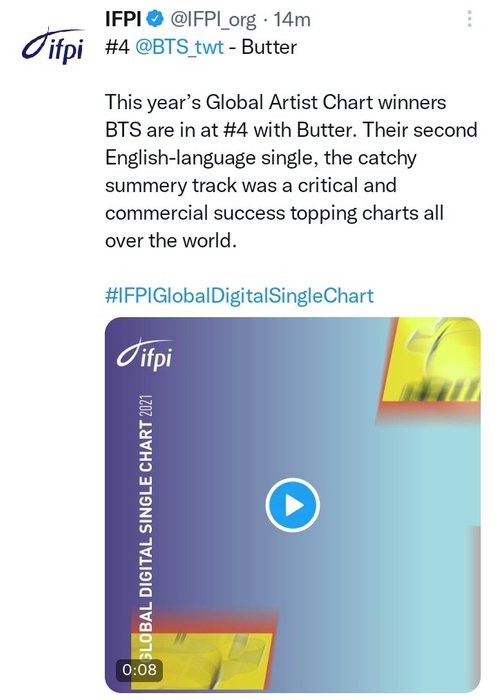Click the white ifpi logo inside the video
Screen dimensions: 495x700
(144, 354)
